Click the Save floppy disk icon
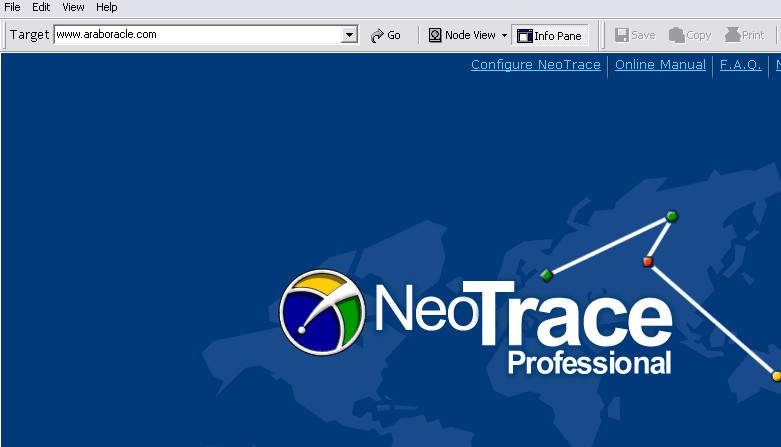 [621, 35]
